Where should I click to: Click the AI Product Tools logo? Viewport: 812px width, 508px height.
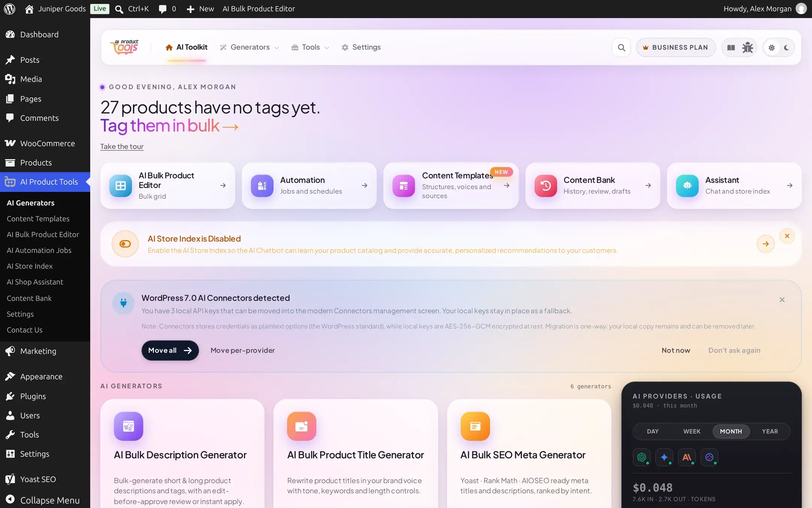point(124,47)
